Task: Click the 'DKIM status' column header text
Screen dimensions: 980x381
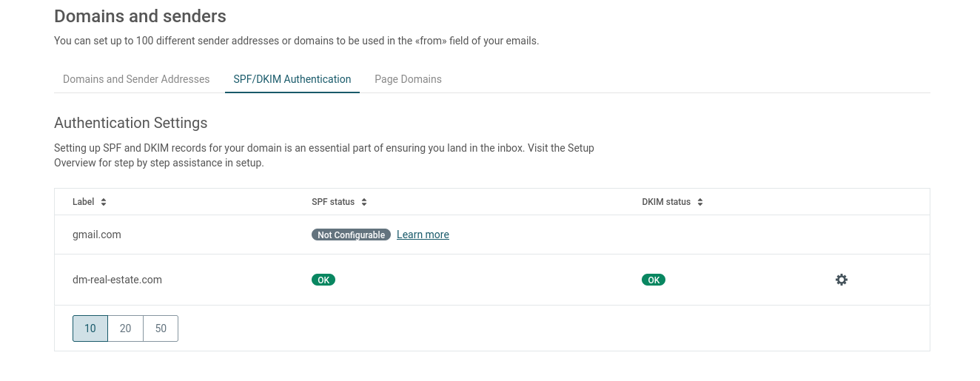Action: 666,202
